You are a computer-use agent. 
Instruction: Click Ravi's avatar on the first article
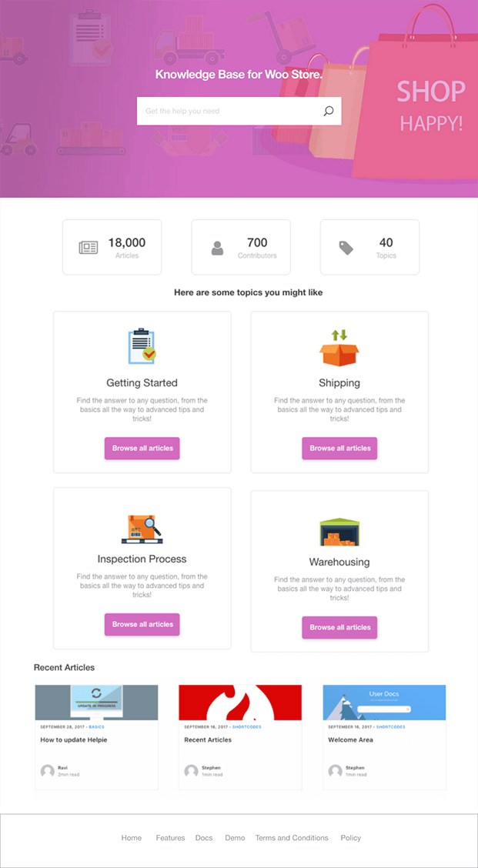[48, 771]
